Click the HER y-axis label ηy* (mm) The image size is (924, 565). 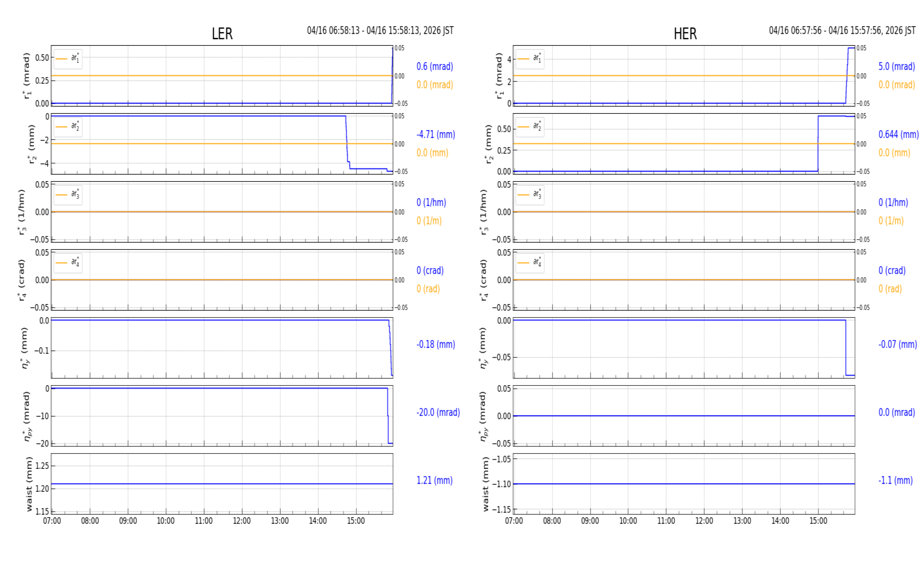tap(484, 348)
